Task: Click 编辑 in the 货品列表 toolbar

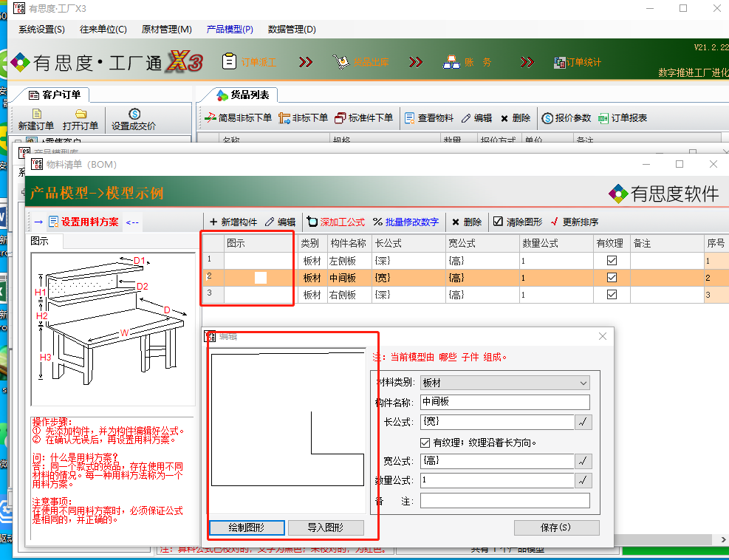Action: point(476,118)
